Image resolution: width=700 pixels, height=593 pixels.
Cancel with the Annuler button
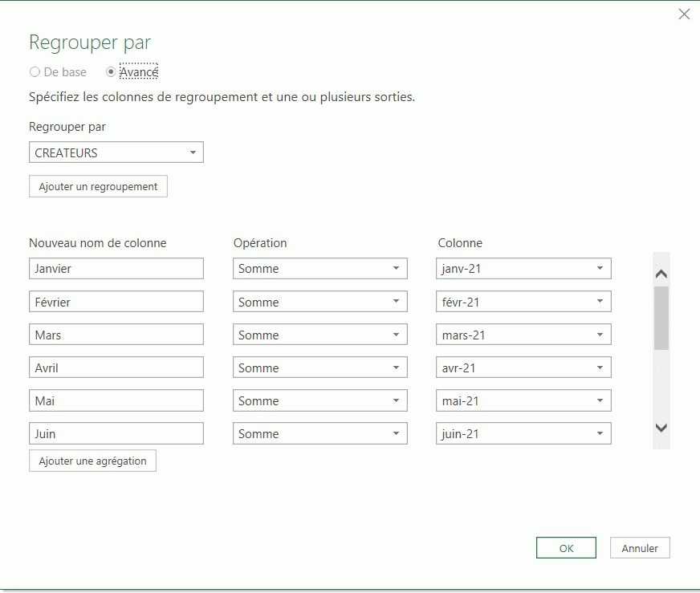click(x=640, y=548)
